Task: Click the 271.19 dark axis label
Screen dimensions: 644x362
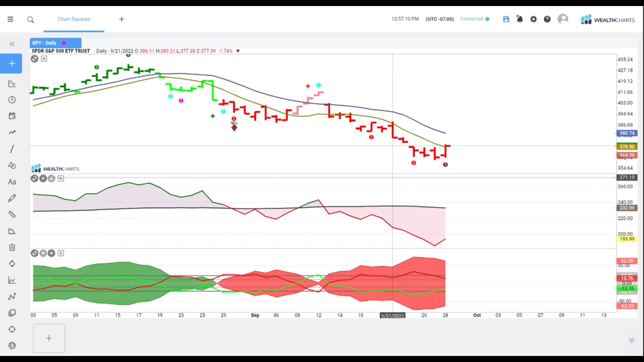Action: (627, 177)
